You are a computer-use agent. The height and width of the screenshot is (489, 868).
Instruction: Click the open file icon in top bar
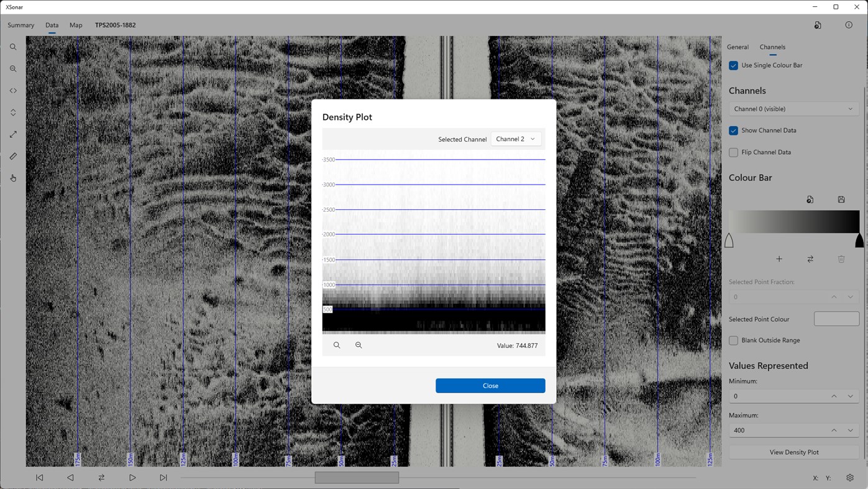pyautogui.click(x=818, y=25)
